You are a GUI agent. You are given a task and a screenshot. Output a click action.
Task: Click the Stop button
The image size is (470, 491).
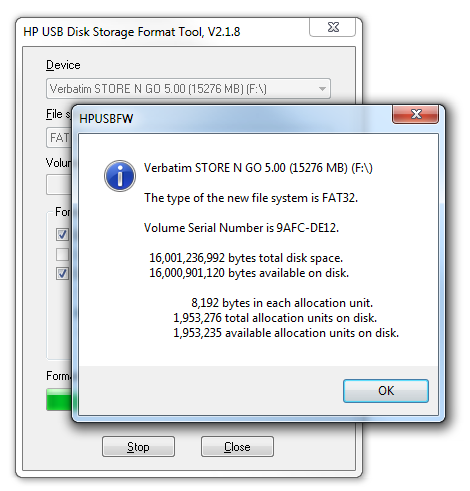(138, 447)
